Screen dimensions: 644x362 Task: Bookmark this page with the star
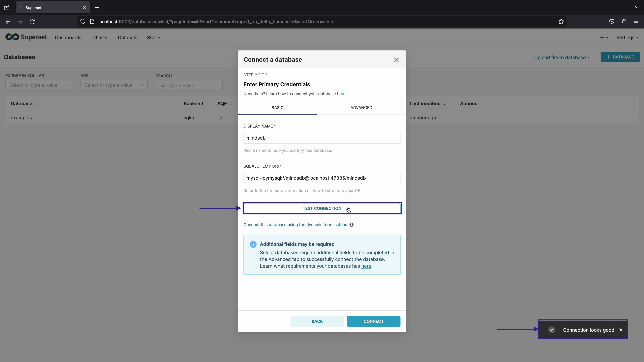[561, 22]
